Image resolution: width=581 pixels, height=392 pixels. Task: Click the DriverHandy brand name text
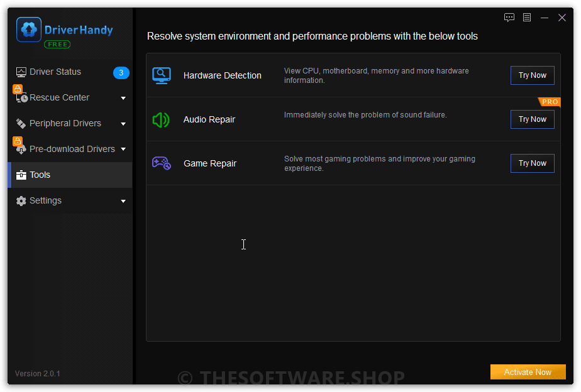coord(79,30)
